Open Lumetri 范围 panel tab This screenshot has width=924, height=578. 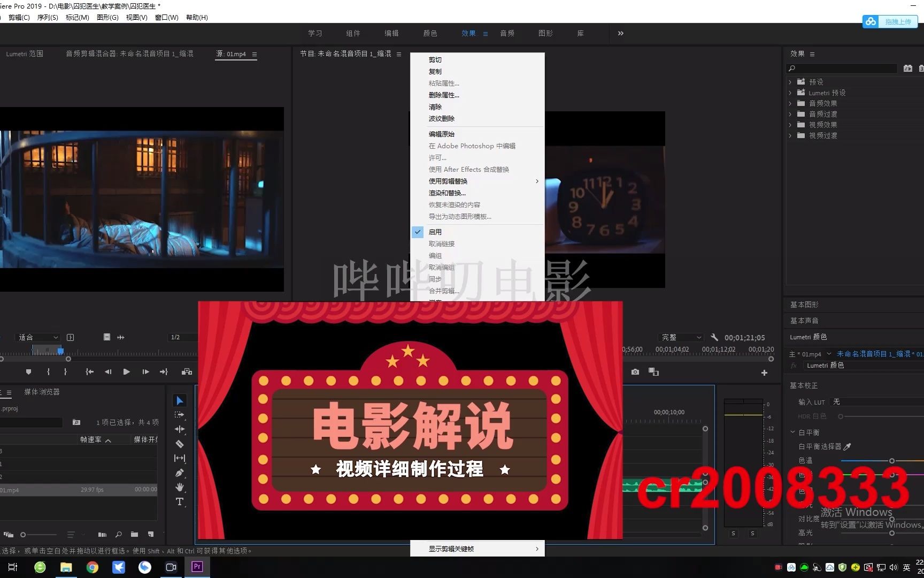[25, 54]
